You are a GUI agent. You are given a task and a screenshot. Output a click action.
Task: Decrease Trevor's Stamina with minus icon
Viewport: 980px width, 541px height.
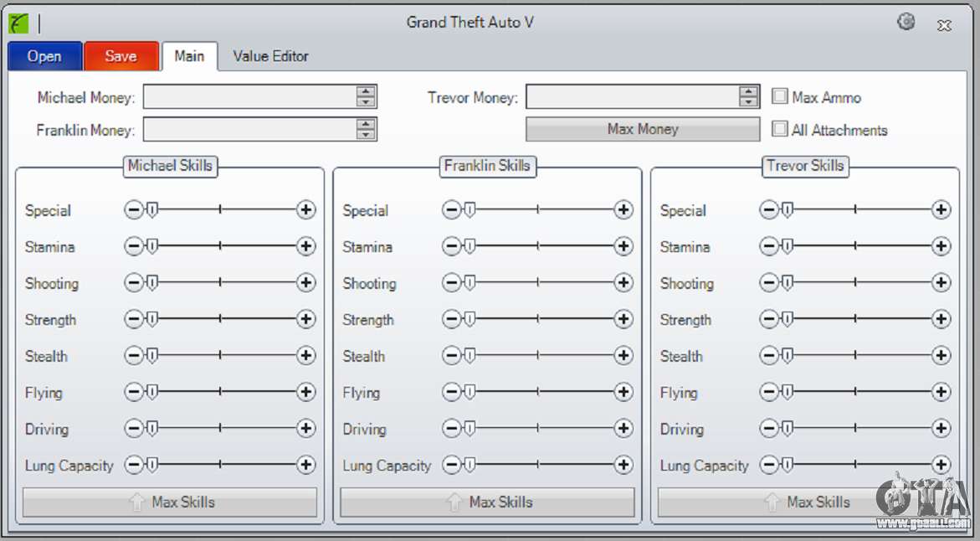coord(769,246)
